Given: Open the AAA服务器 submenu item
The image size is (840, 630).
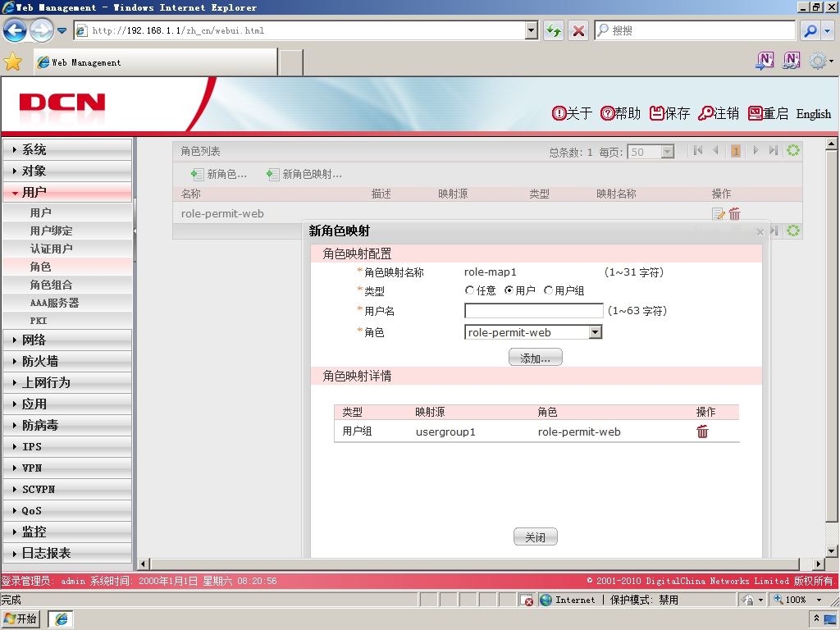Looking at the screenshot, I should pyautogui.click(x=67, y=303).
